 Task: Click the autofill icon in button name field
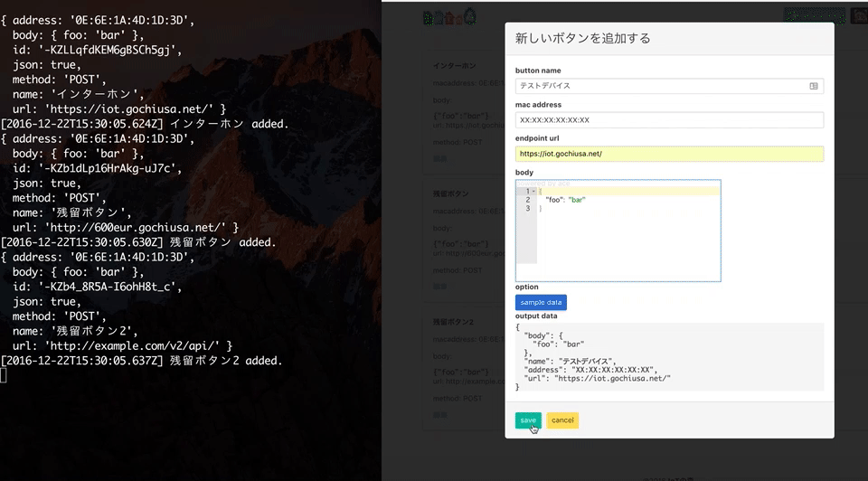[814, 86]
